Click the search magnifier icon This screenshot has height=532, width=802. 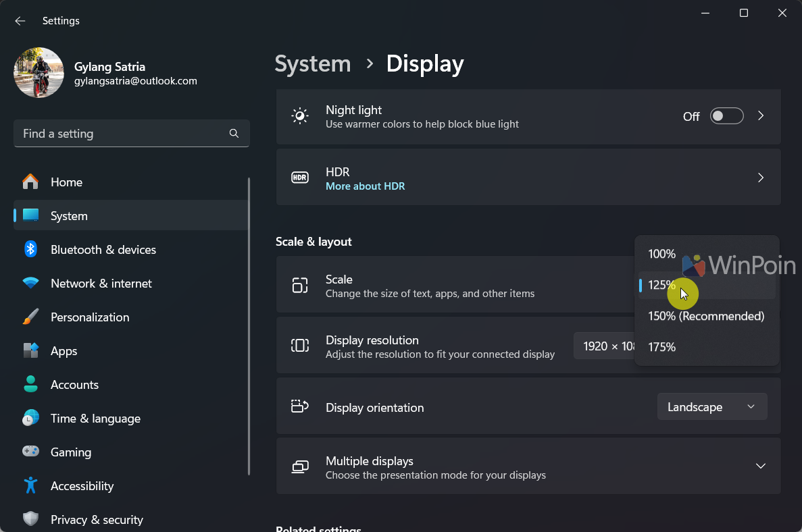tap(234, 134)
